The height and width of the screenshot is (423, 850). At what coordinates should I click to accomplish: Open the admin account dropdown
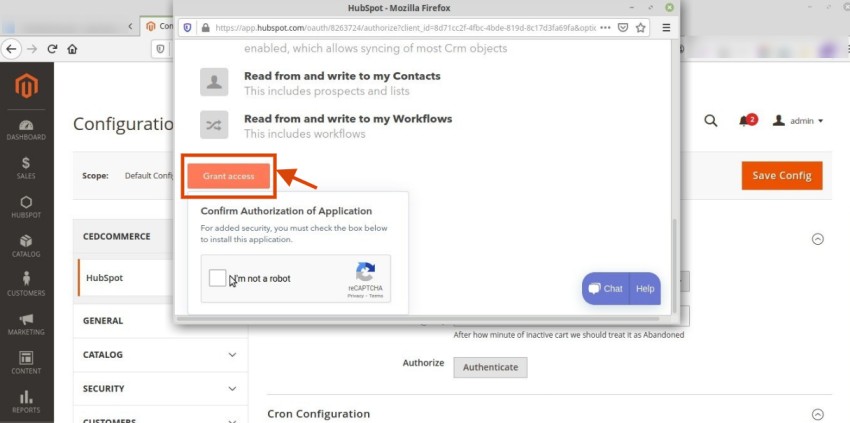[x=798, y=121]
